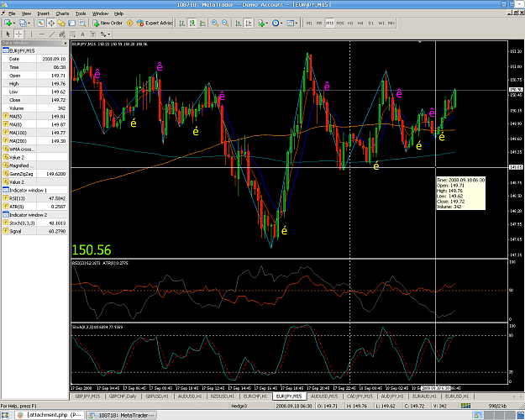Toggle the Data Window crosshair-circle icon
Screen dimensions: 525x420
(x=51, y=23)
